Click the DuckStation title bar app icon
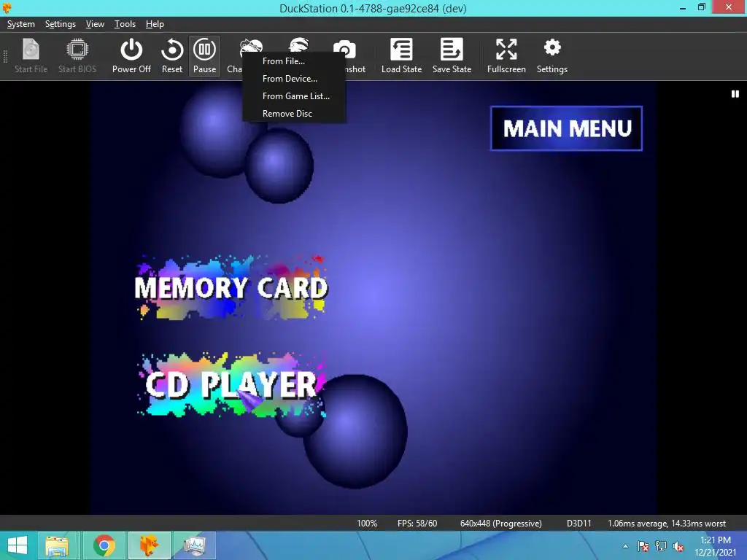 [7, 8]
